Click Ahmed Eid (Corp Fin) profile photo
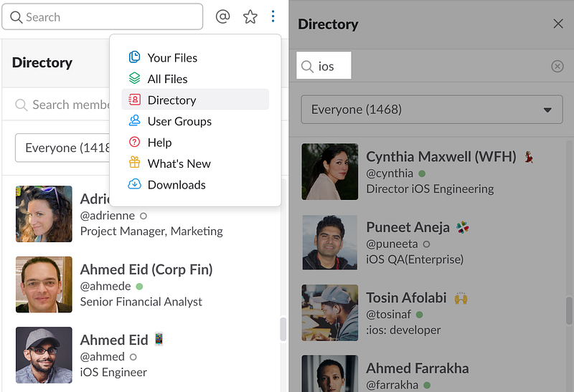Viewport: 574px width, 392px height. click(x=44, y=284)
